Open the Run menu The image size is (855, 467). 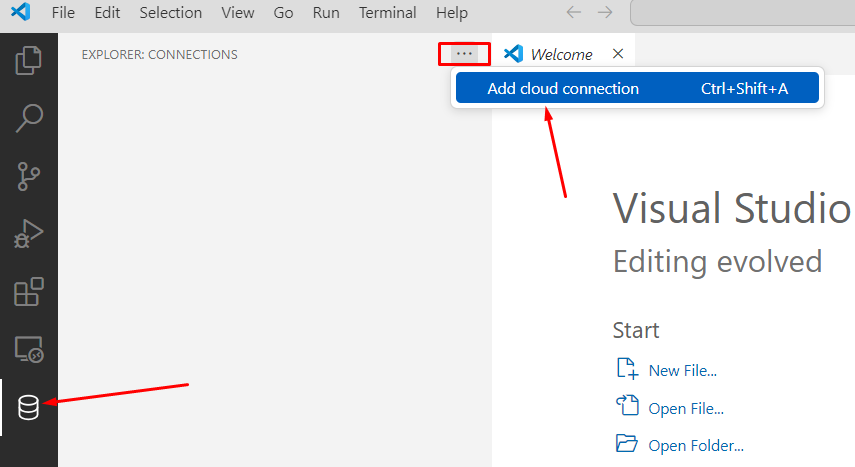[x=326, y=12]
